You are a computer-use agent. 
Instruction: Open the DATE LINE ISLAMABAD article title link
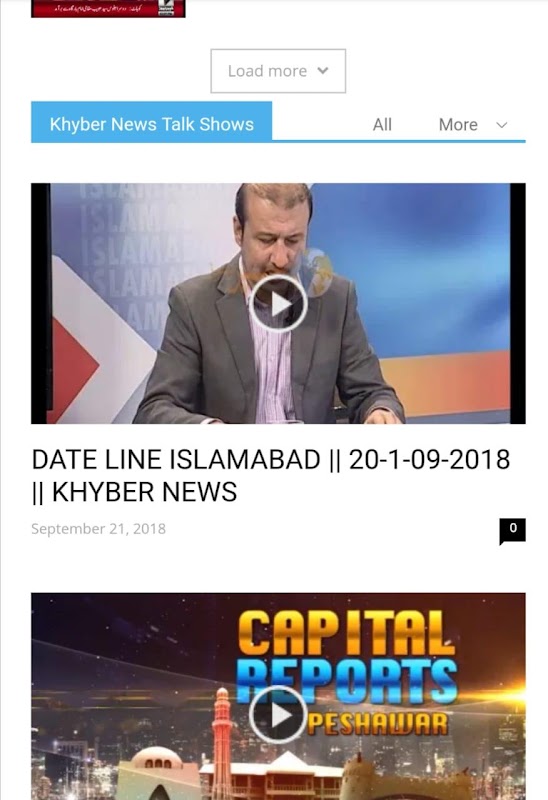[x=270, y=475]
